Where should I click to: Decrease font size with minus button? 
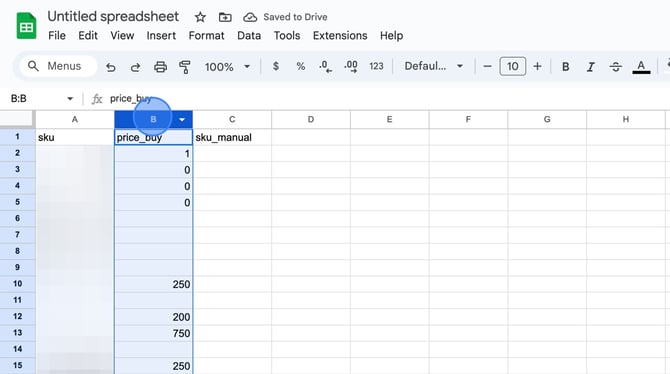487,66
